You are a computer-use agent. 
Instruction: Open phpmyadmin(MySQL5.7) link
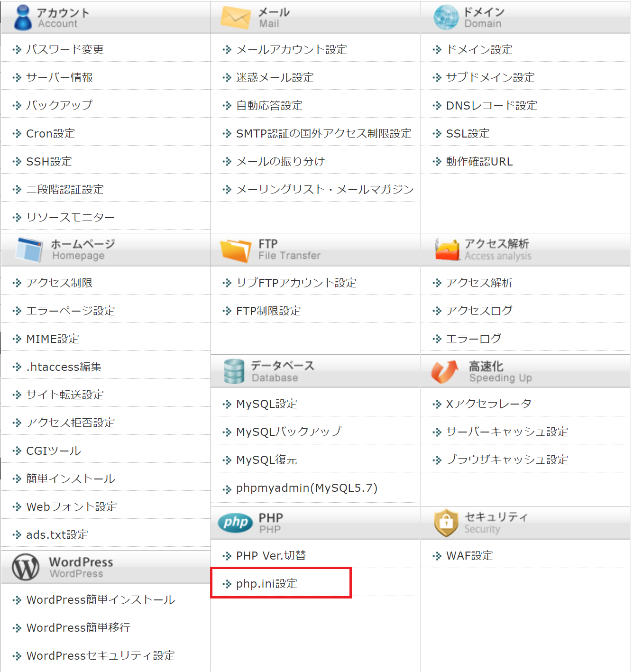pos(307,488)
